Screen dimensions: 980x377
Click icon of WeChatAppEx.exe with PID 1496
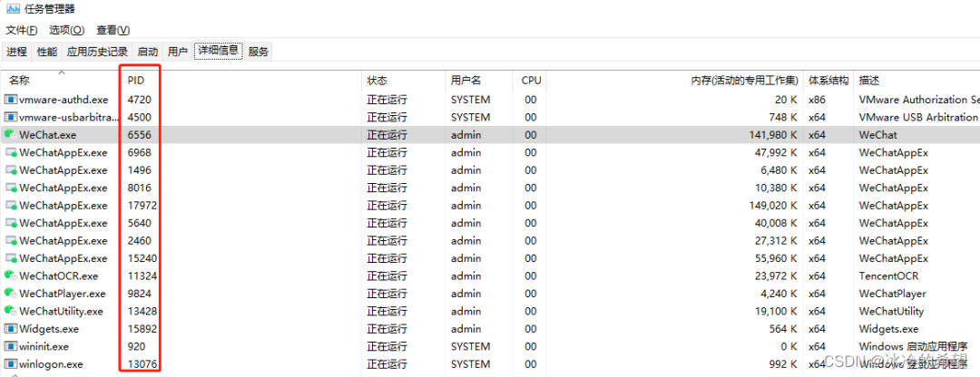point(11,169)
